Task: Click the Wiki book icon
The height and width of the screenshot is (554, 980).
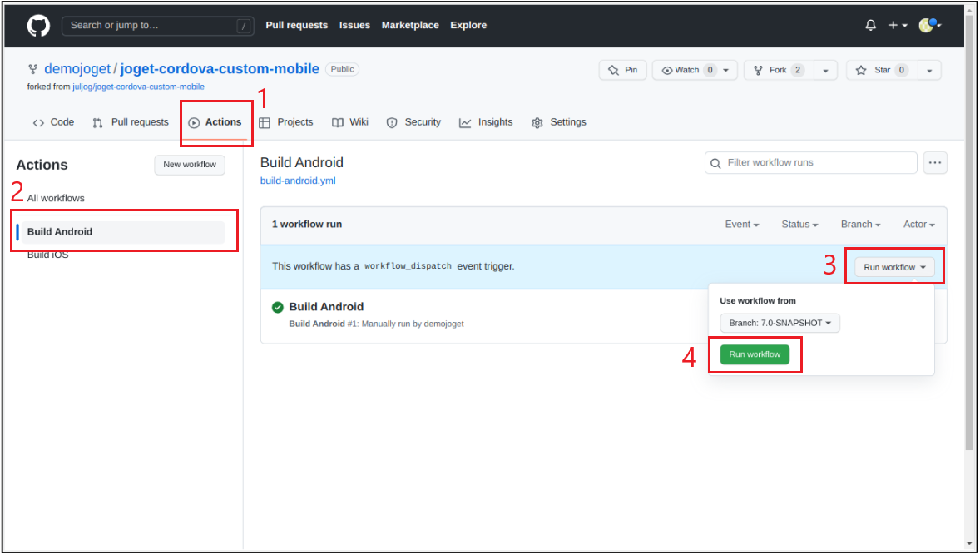Action: click(x=338, y=123)
